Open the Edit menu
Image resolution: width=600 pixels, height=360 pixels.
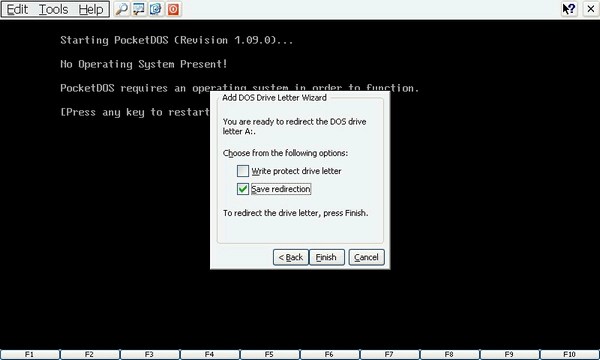click(x=17, y=9)
